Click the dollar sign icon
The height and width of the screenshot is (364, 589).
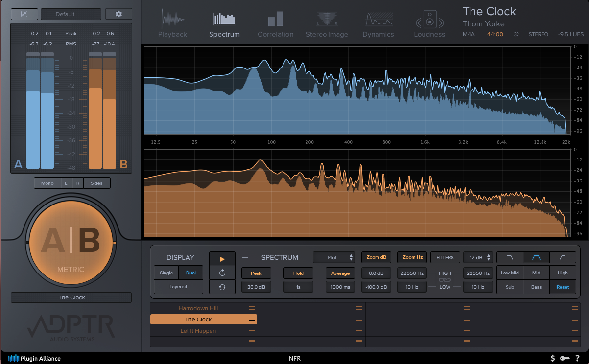click(553, 358)
